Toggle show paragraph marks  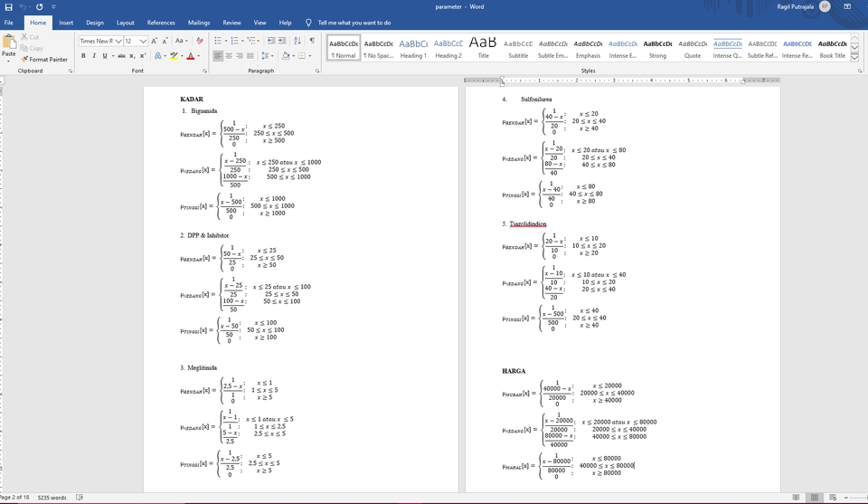[312, 41]
